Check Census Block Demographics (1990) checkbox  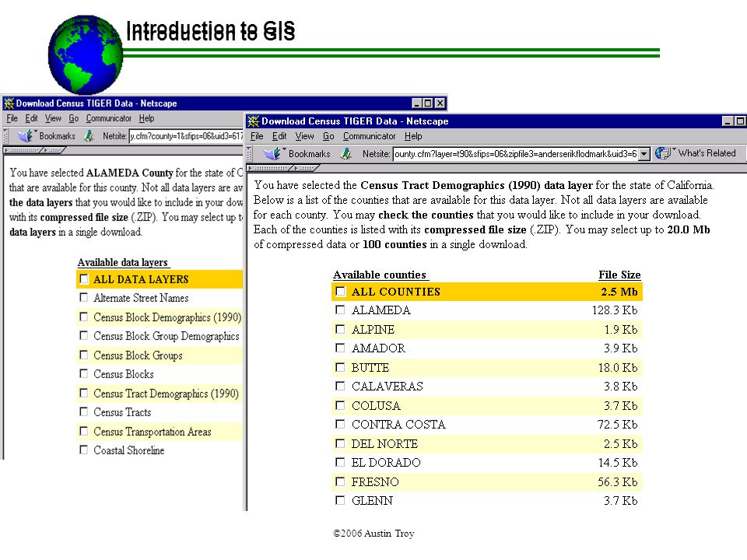coord(84,317)
